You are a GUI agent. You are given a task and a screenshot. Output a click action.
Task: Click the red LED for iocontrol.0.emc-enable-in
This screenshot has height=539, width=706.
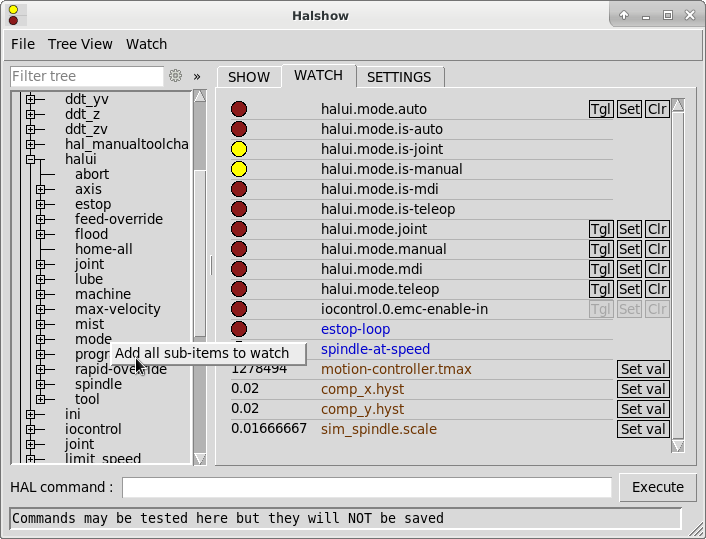click(x=239, y=309)
